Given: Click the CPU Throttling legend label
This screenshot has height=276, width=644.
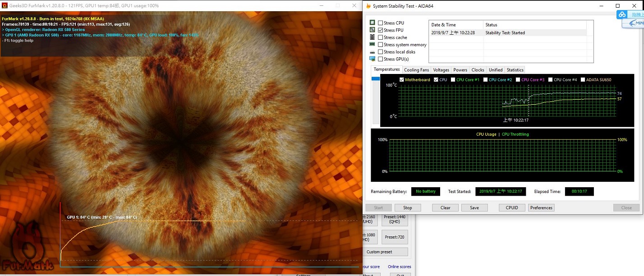Looking at the screenshot, I should pos(515,134).
